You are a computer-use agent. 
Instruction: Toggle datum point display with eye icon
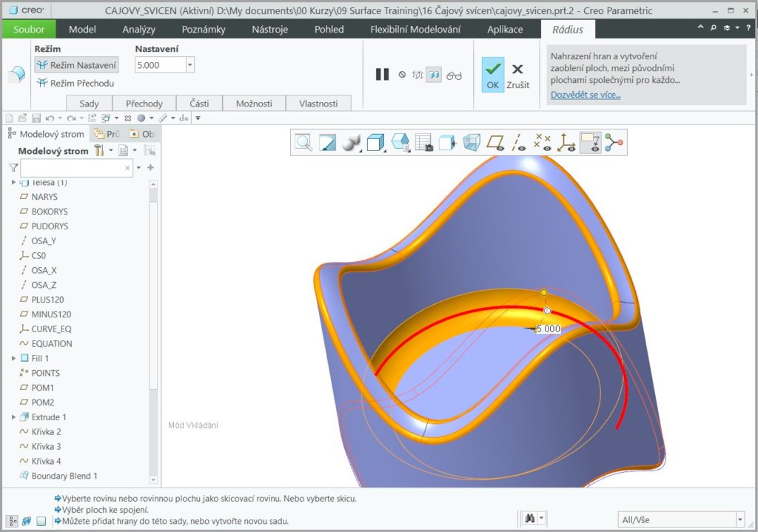(x=543, y=143)
